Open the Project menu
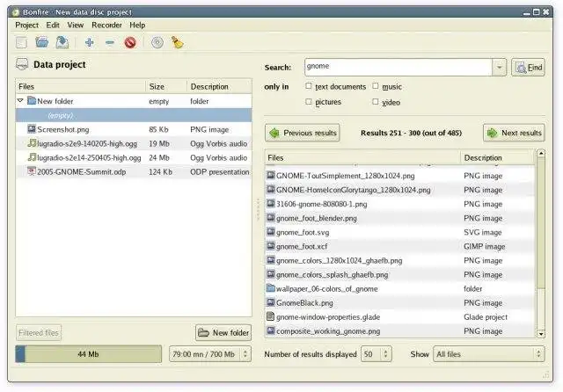 point(26,25)
